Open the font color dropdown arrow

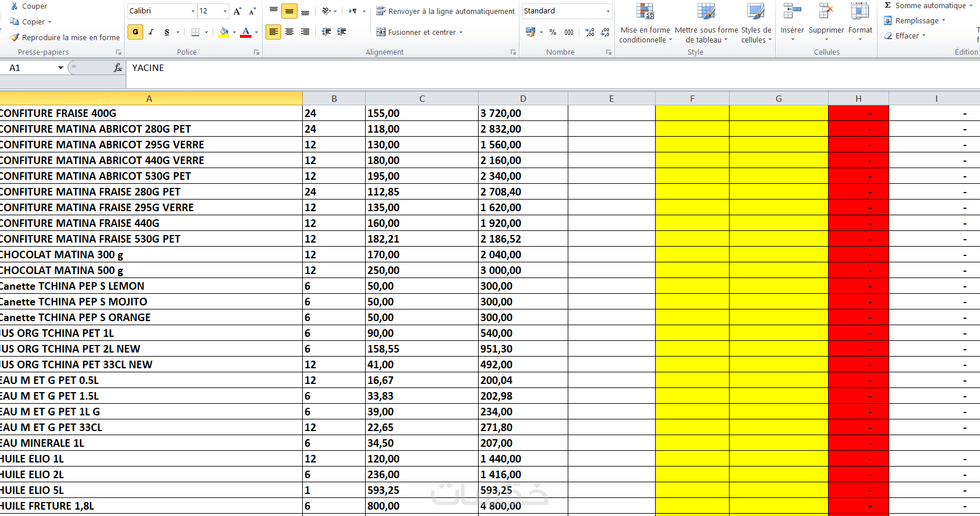[256, 32]
